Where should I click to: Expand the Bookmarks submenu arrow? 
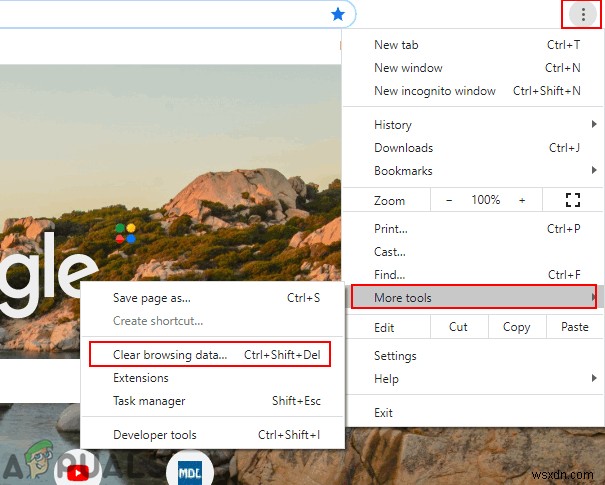(594, 170)
